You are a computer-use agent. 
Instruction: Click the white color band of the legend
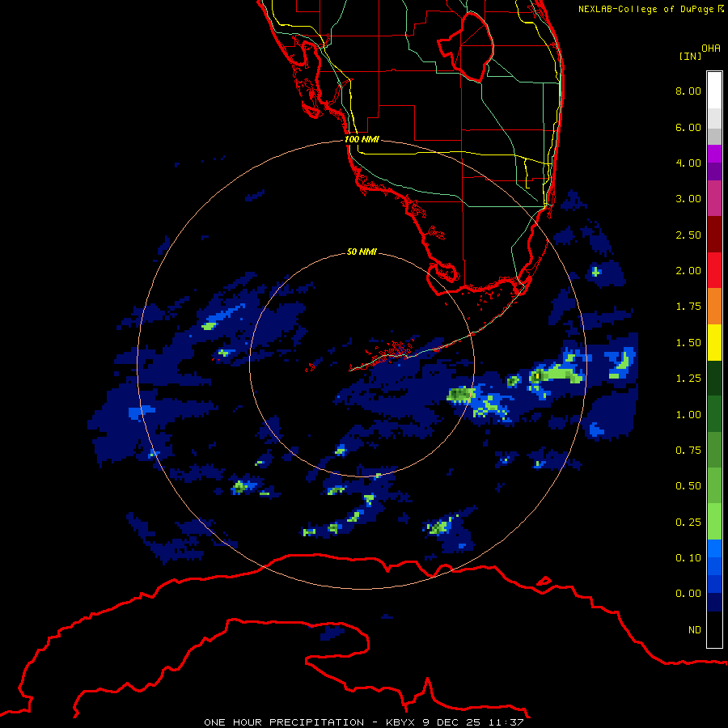click(x=714, y=91)
